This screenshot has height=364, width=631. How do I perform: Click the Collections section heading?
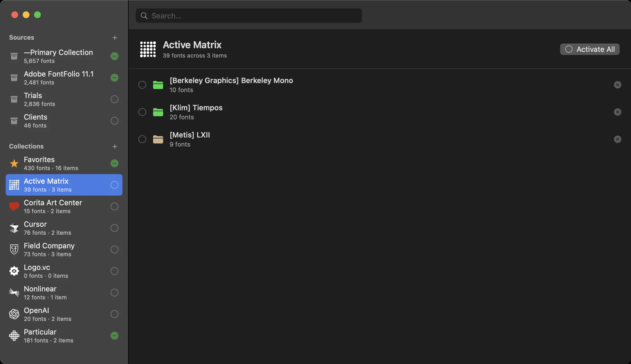point(26,146)
